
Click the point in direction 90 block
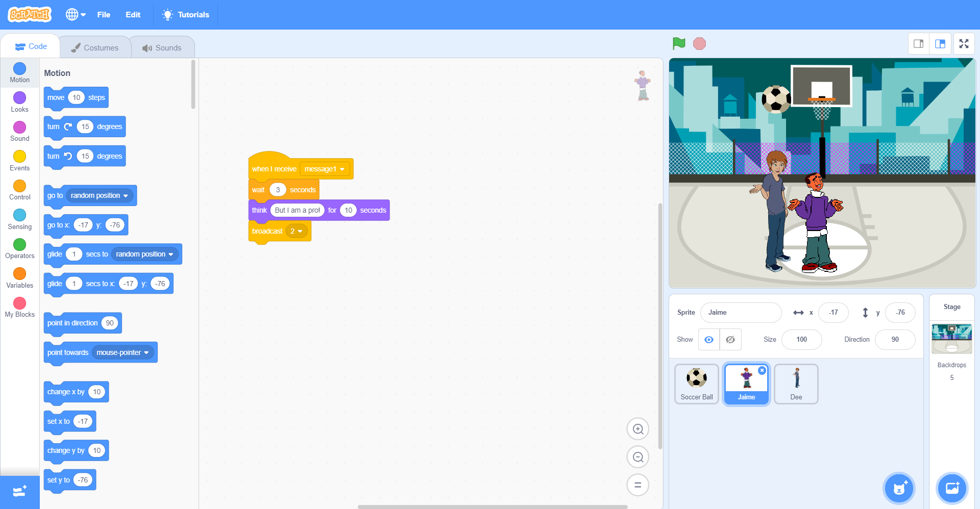(83, 323)
